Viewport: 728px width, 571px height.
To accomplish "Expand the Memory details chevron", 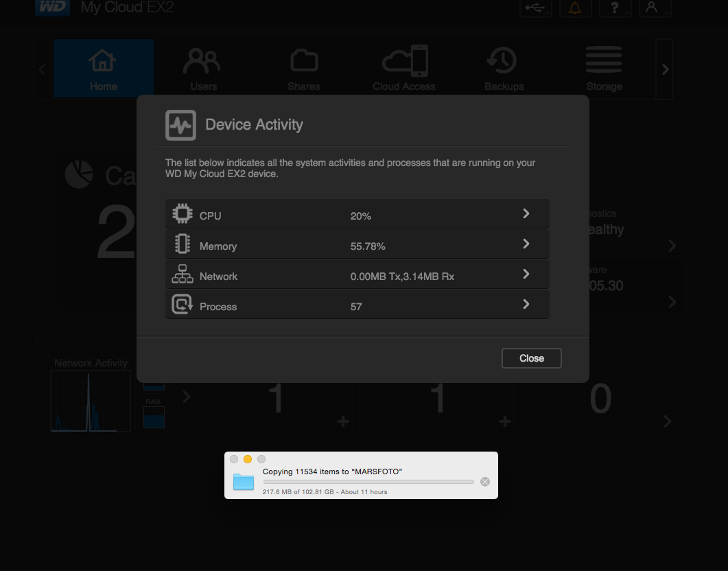I will (x=526, y=244).
